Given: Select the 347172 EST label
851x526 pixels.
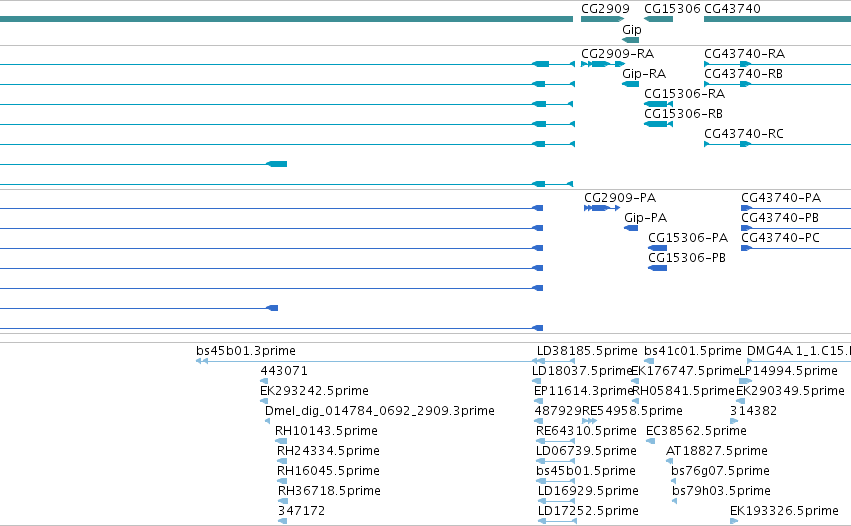Looking at the screenshot, I should point(301,511).
